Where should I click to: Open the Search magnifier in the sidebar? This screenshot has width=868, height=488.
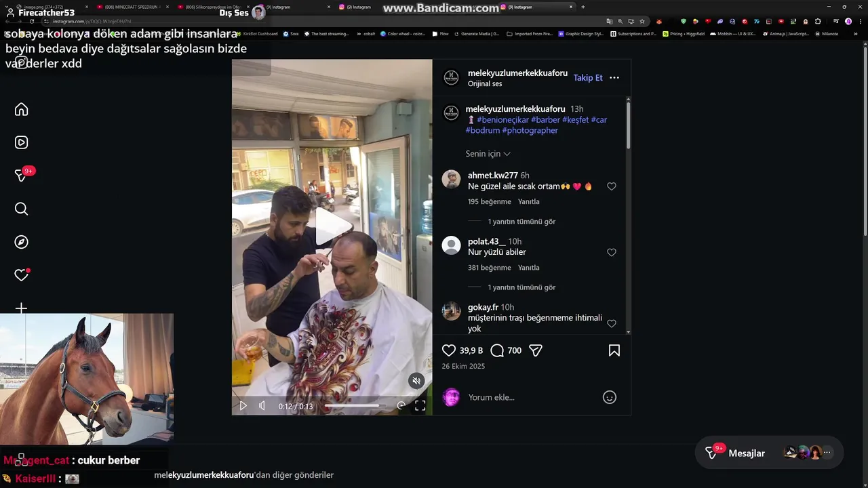[21, 209]
